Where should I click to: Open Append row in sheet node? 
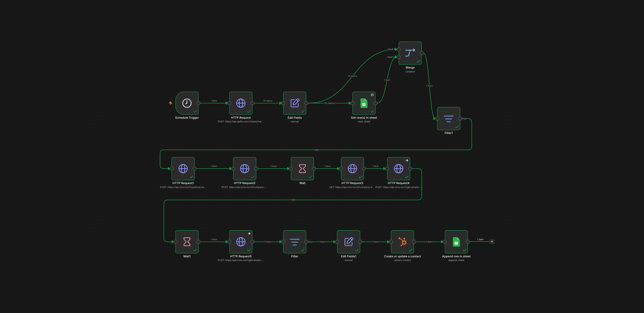point(456,242)
